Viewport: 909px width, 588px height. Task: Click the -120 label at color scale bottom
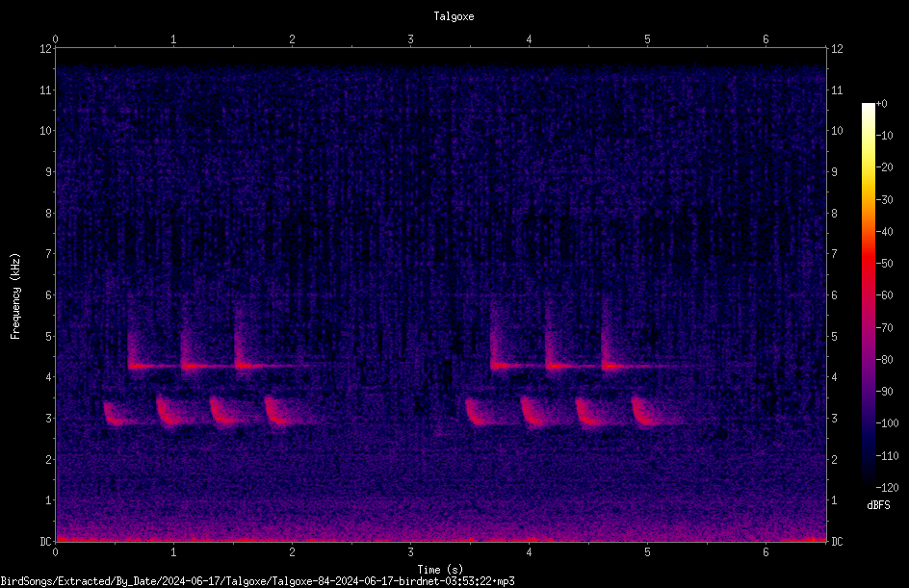pos(887,487)
